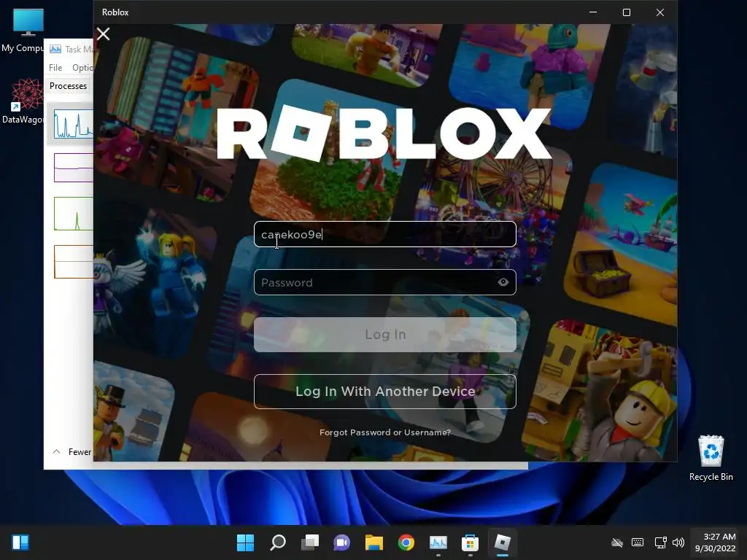Open the Forgot Password or Username link
Screen dimensions: 747x560
click(385, 432)
